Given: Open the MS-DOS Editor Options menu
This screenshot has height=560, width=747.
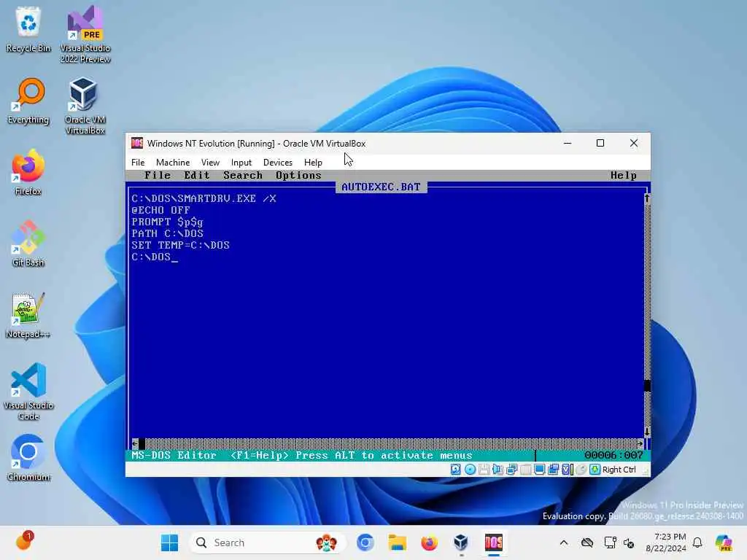Looking at the screenshot, I should (298, 175).
